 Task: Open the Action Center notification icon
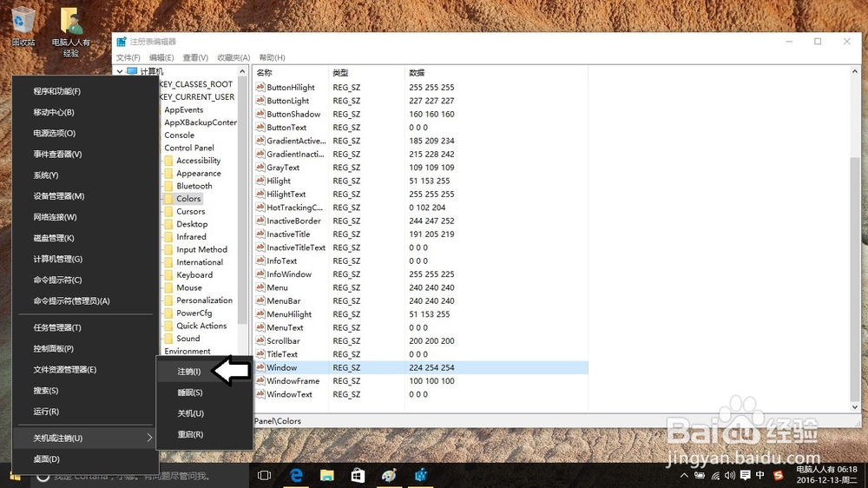coord(745,475)
